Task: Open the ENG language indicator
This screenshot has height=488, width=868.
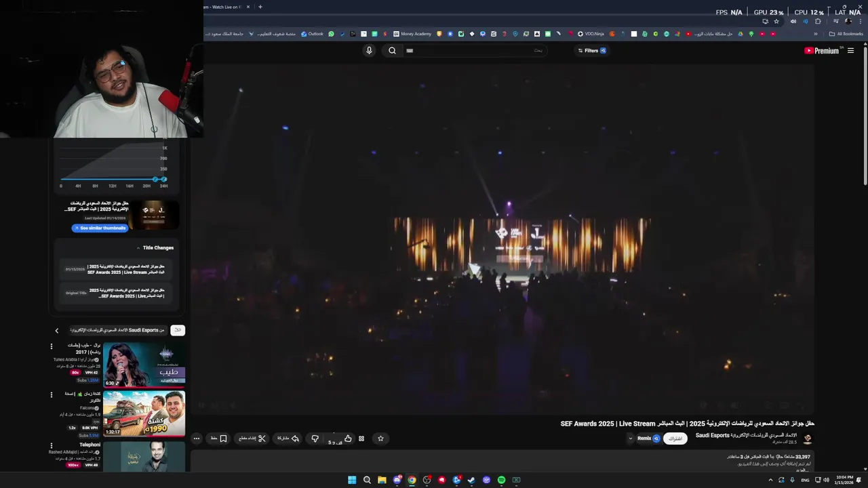Action: [805, 480]
